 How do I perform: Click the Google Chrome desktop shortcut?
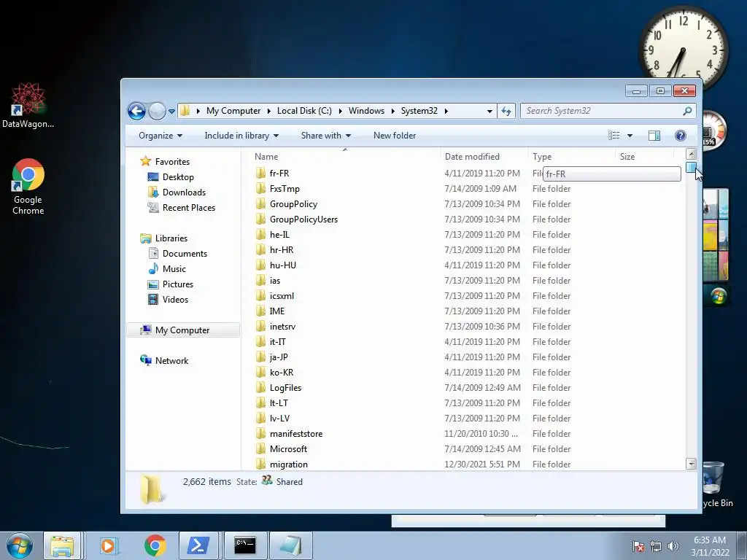[28, 187]
